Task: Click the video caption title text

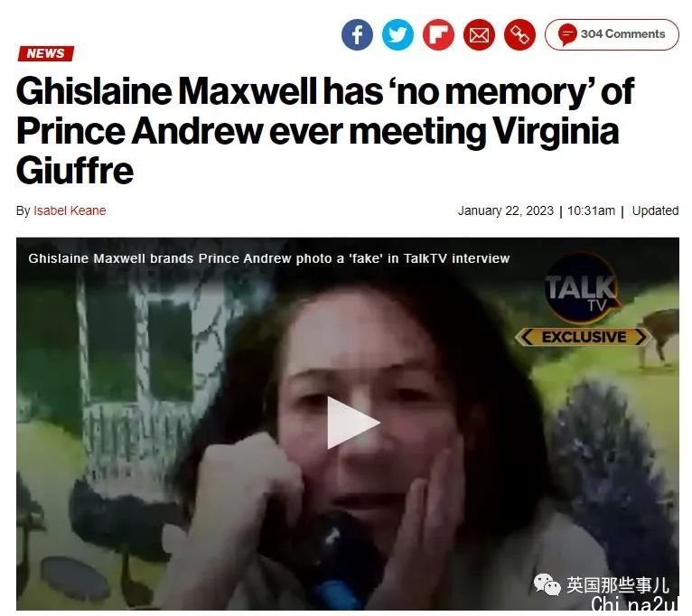Action: click(x=269, y=258)
